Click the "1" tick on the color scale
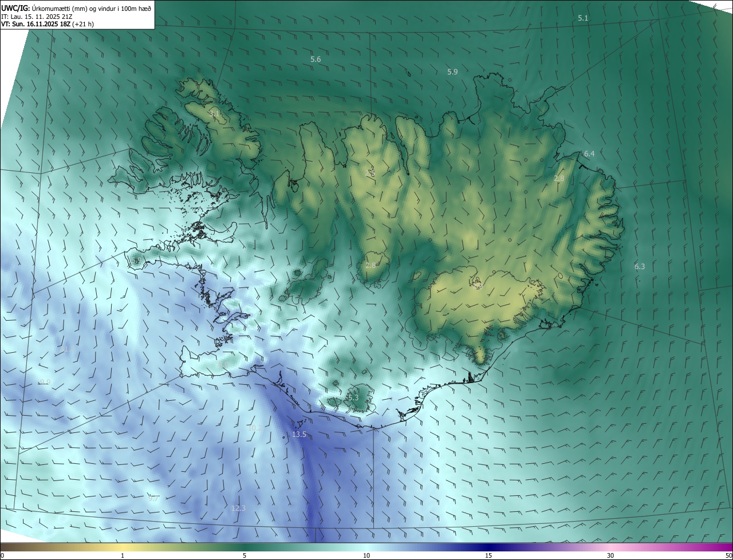Screen dimensions: 733x560 coord(123,556)
